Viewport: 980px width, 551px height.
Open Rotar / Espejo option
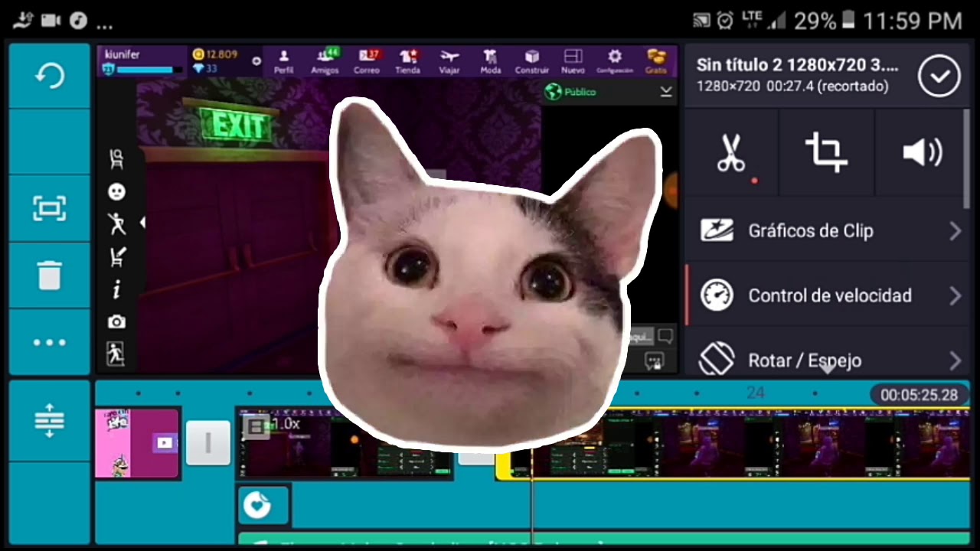pyautogui.click(x=825, y=358)
